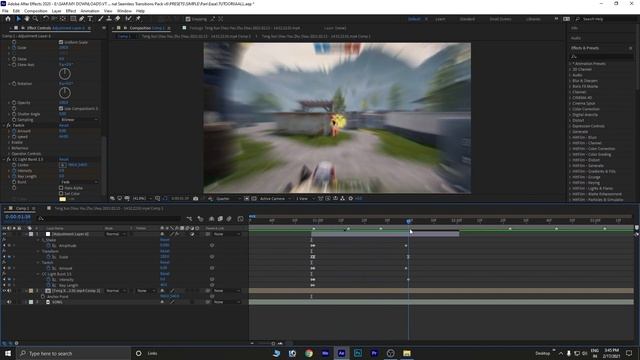Select the Type text tool
This screenshot has width=640, height=360.
(x=90, y=19)
